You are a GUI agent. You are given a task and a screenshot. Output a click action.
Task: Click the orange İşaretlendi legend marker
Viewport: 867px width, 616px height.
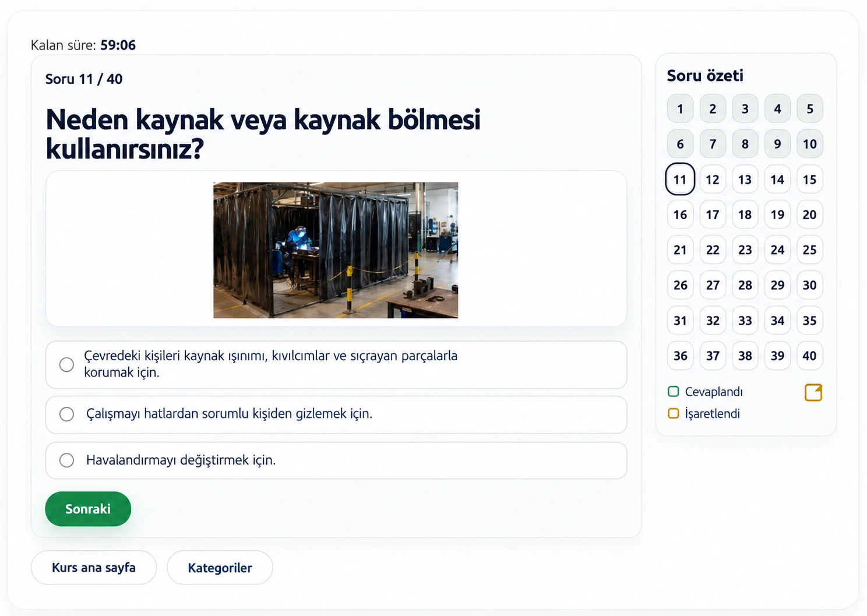click(674, 414)
